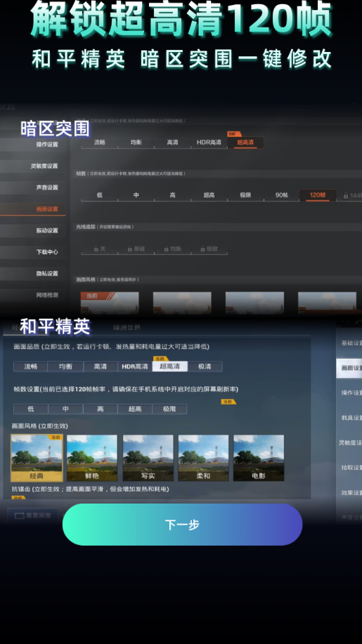Choose HDR高清 quality in the 和平精英 panel
The width and height of the screenshot is (362, 644).
click(135, 367)
